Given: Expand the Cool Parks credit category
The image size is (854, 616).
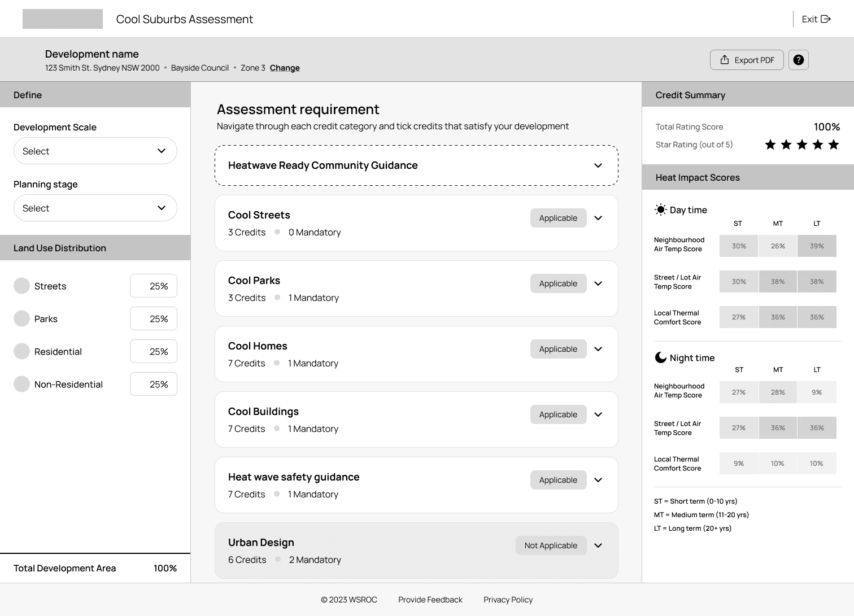Looking at the screenshot, I should point(598,283).
